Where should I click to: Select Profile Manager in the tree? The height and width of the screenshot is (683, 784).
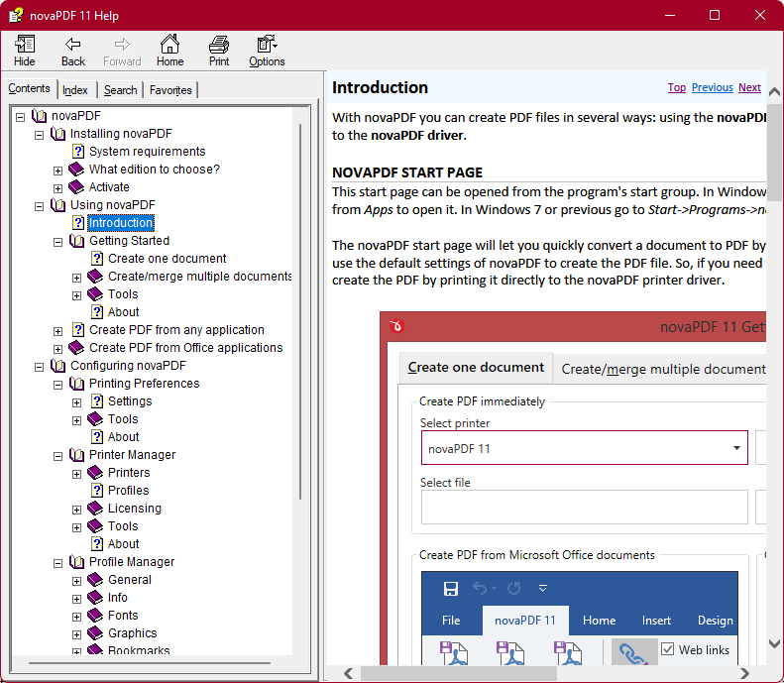click(x=132, y=562)
